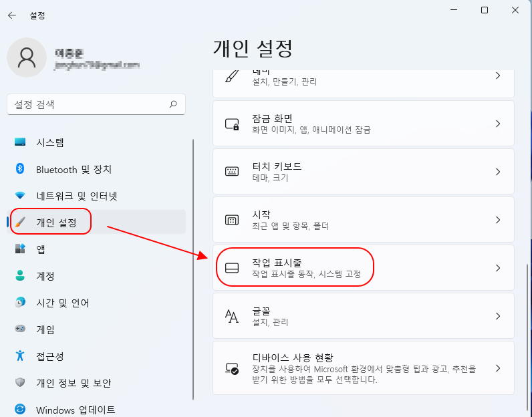Click the search magnifier icon
The image size is (532, 417).
tap(173, 104)
